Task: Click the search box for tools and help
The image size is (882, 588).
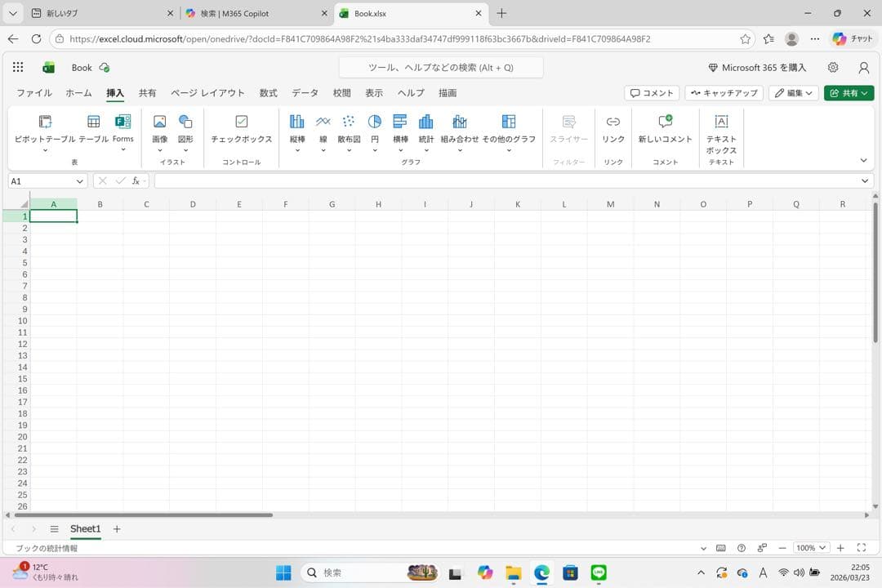Action: [x=441, y=68]
